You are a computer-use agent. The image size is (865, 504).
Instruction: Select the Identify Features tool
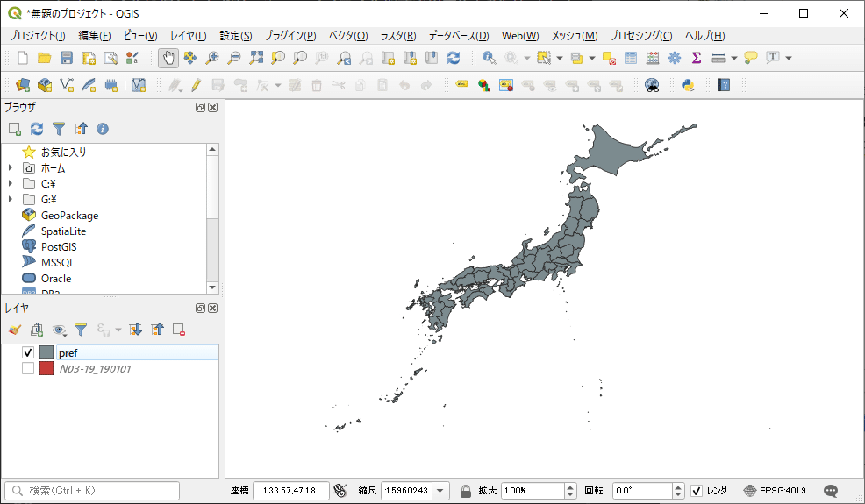[x=489, y=58]
